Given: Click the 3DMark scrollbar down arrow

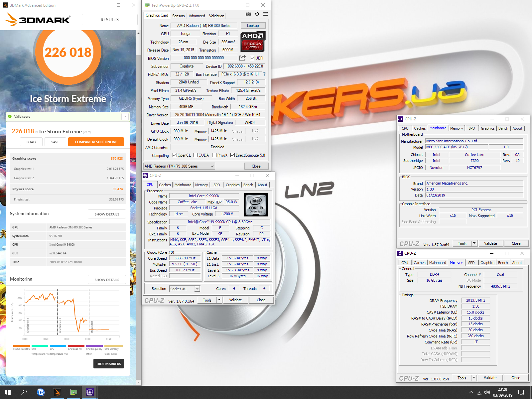Looking at the screenshot, I should click(138, 382).
